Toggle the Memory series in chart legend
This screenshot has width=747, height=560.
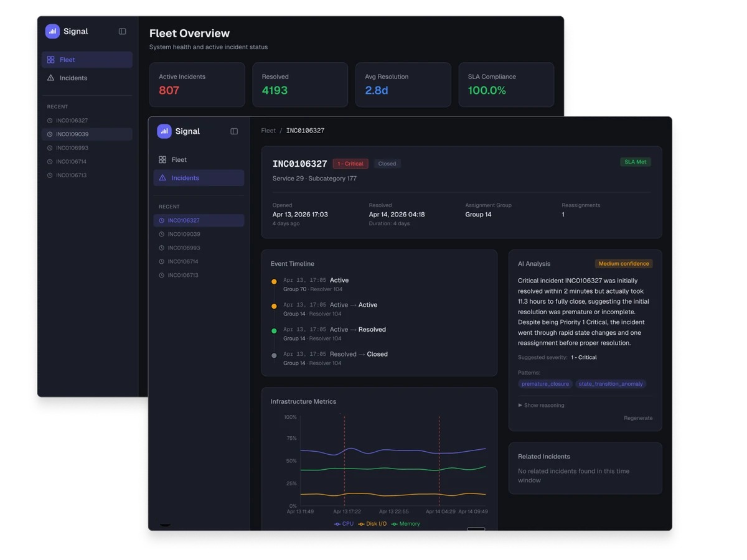(x=405, y=524)
